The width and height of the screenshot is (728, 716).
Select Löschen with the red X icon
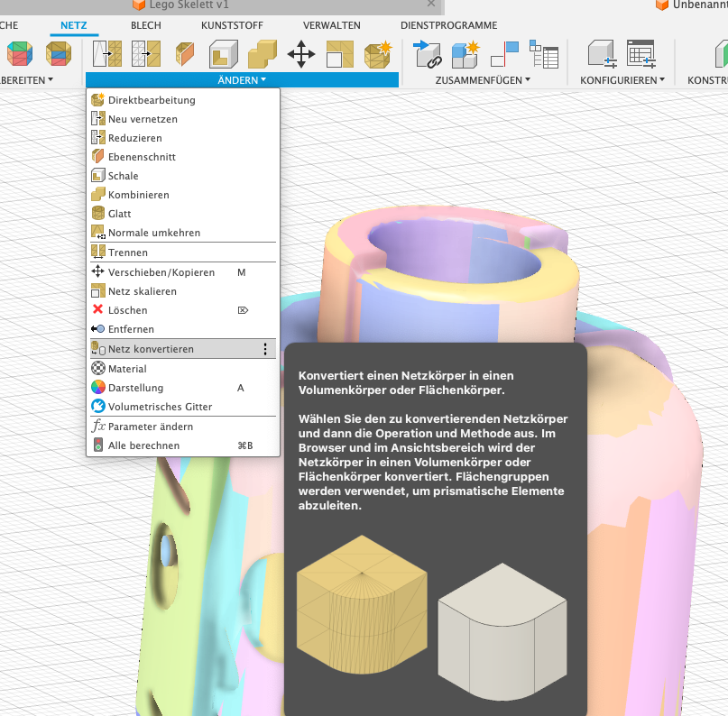pyautogui.click(x=127, y=310)
